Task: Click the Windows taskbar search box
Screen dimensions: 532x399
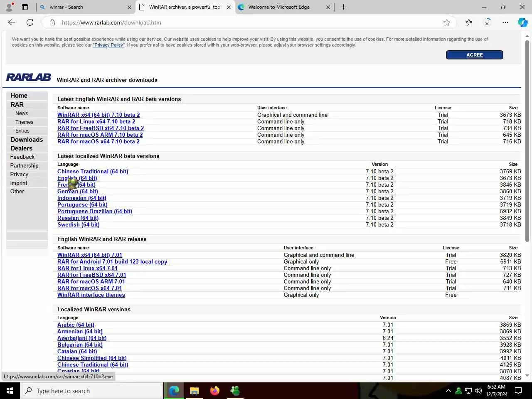Action: (91, 391)
